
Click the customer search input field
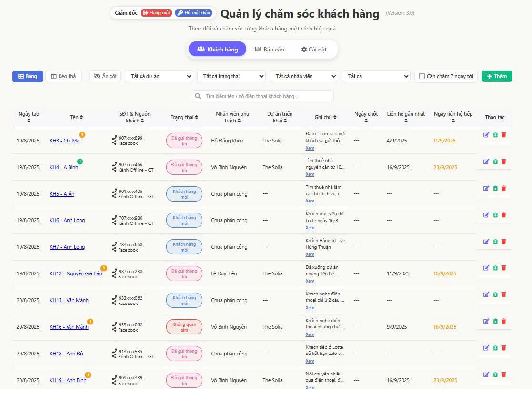262,96
